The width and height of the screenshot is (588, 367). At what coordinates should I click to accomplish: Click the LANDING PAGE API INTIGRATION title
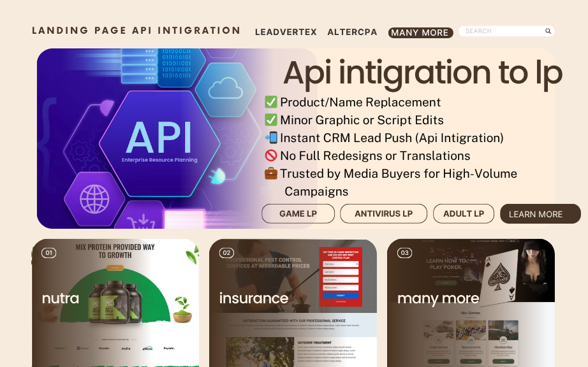point(136,31)
